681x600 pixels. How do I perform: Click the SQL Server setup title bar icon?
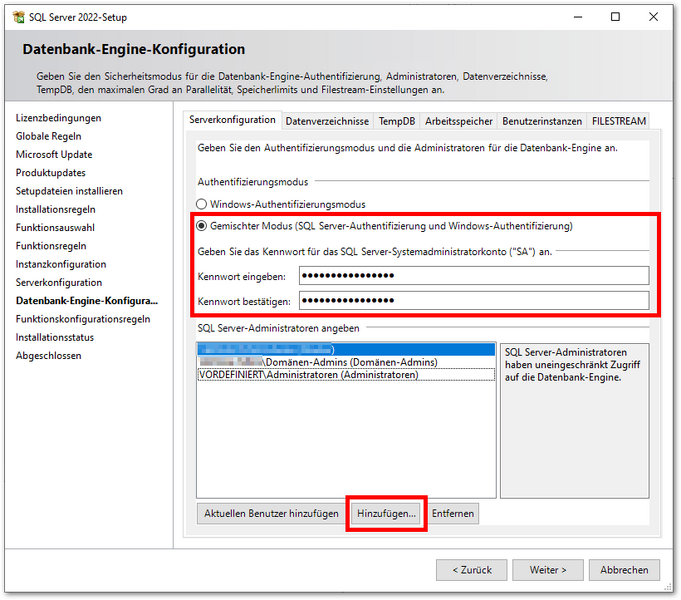point(19,17)
